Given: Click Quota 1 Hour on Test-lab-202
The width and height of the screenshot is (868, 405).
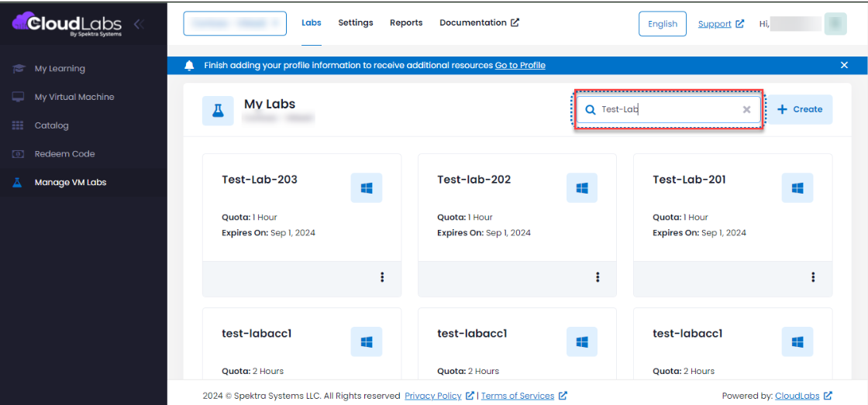Looking at the screenshot, I should pyautogui.click(x=465, y=217).
